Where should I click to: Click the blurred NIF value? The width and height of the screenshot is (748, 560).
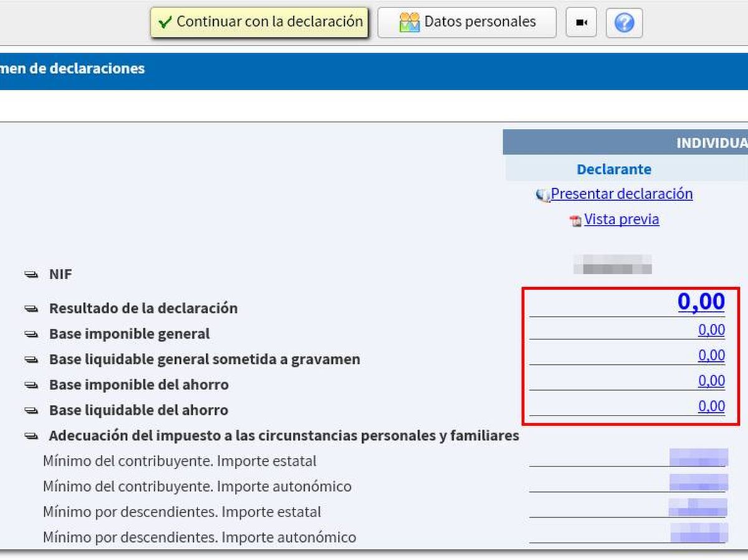click(613, 265)
